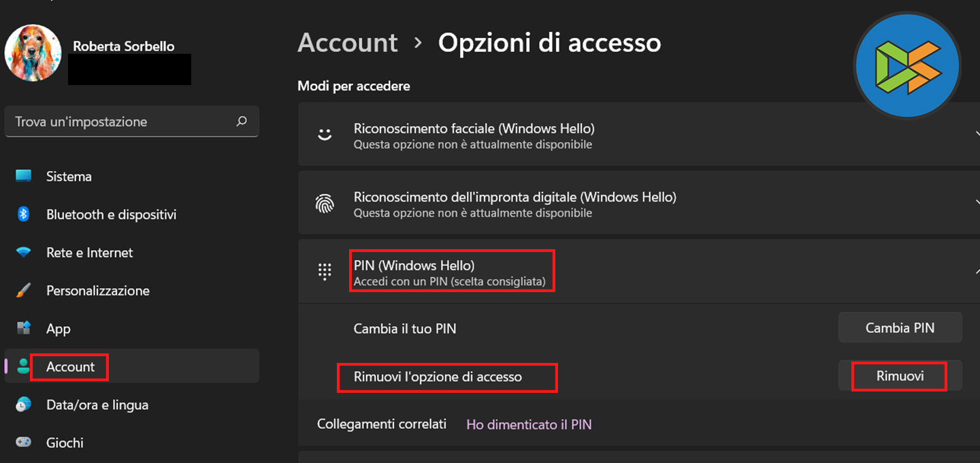
Task: Click the fingerprint recognition icon
Action: 325,203
